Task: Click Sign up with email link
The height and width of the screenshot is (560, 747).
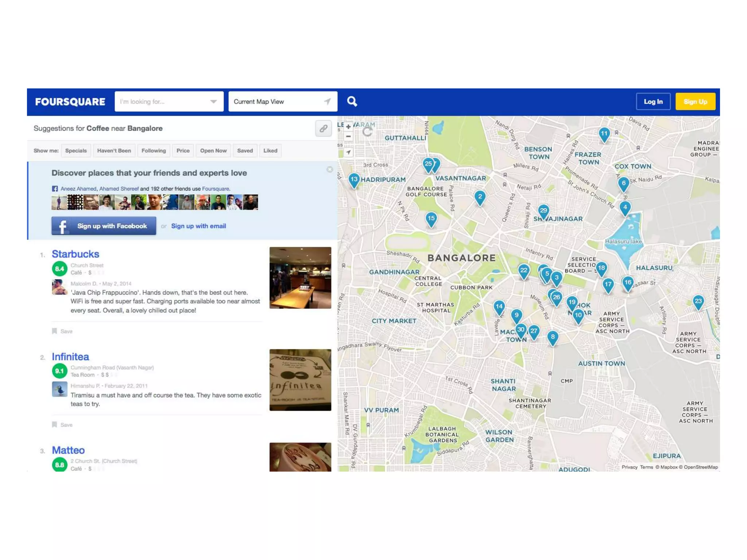Action: (x=198, y=226)
